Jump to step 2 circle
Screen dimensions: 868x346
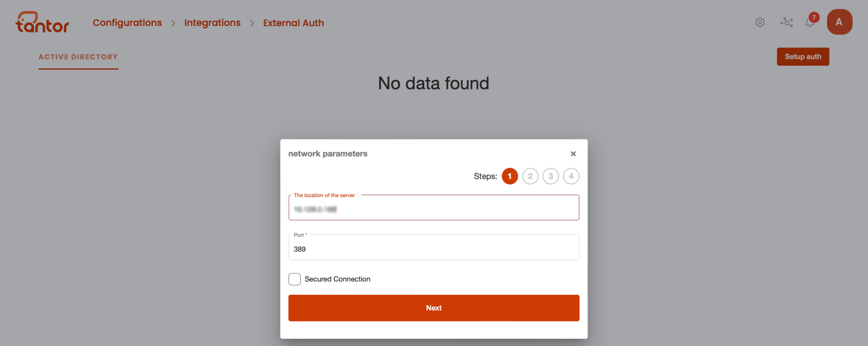(x=530, y=176)
